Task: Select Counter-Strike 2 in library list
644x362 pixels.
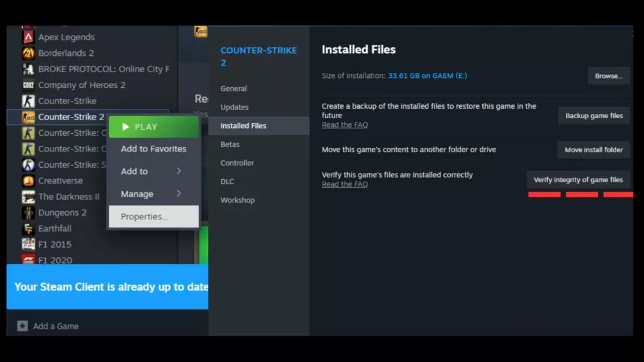Action: coord(71,117)
